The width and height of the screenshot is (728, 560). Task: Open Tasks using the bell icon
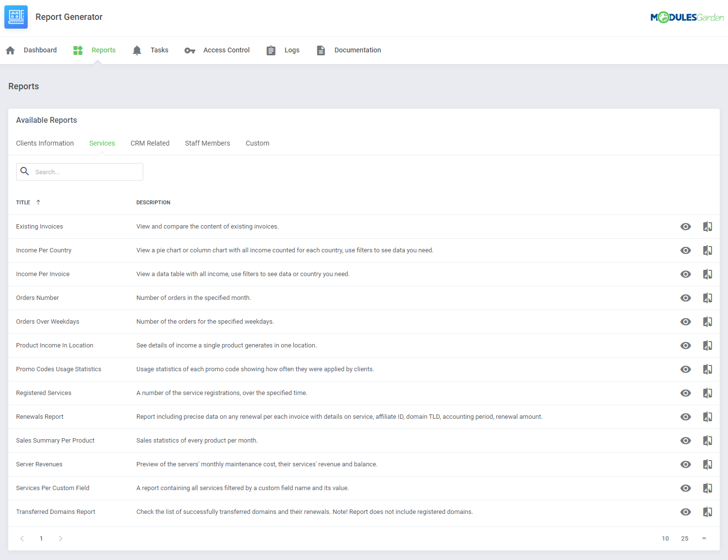coord(137,50)
